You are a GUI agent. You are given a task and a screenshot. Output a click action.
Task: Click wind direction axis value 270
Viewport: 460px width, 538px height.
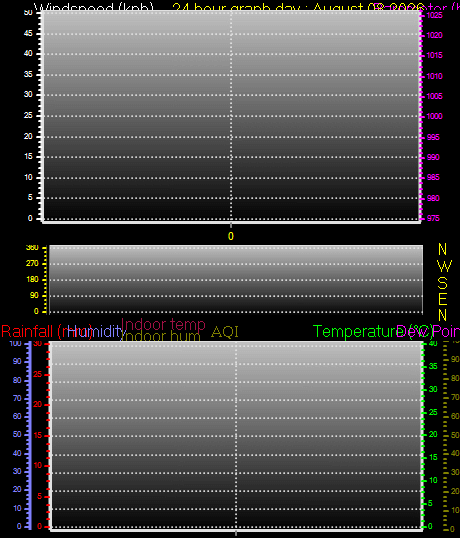(x=32, y=264)
